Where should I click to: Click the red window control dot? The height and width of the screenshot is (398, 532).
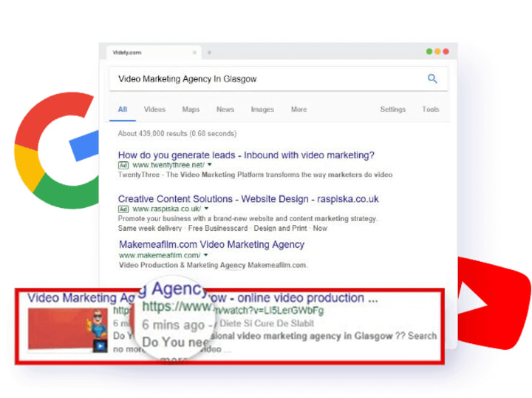coord(446,51)
